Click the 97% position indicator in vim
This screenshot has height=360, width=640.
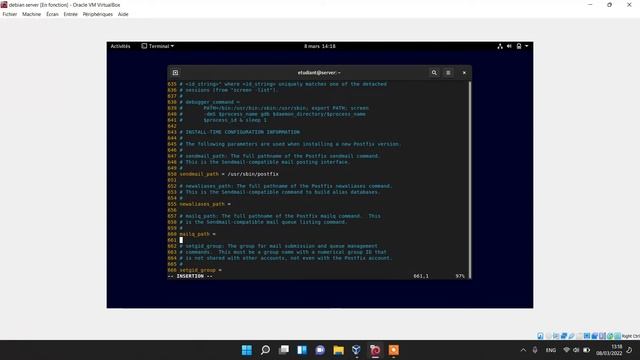click(460, 276)
